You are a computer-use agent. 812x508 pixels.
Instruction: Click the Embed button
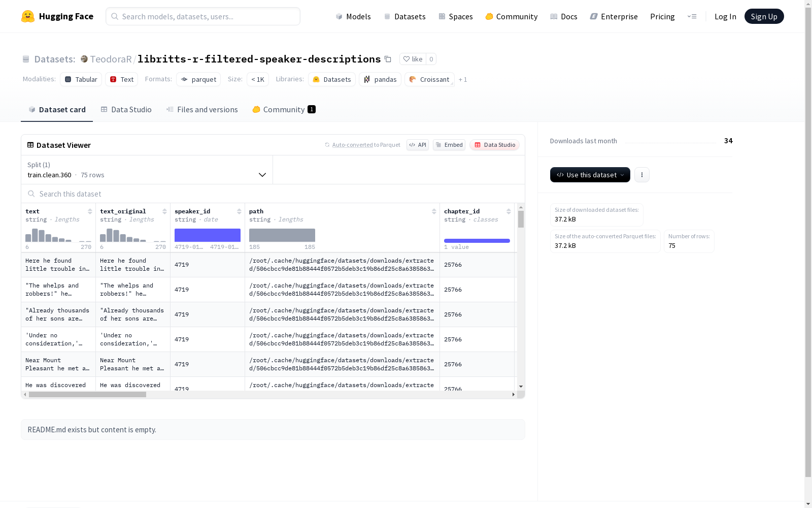(449, 145)
